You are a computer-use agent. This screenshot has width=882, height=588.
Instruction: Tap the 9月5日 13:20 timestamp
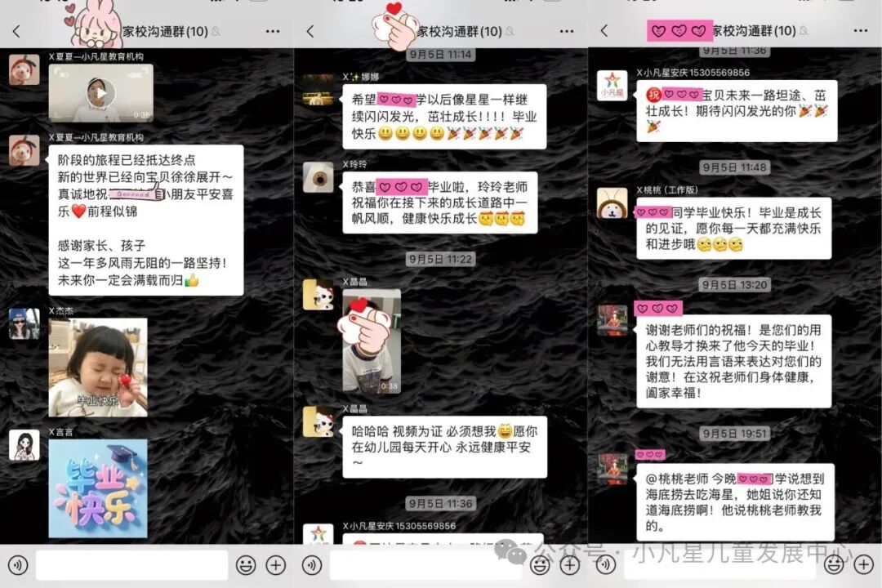[735, 285]
